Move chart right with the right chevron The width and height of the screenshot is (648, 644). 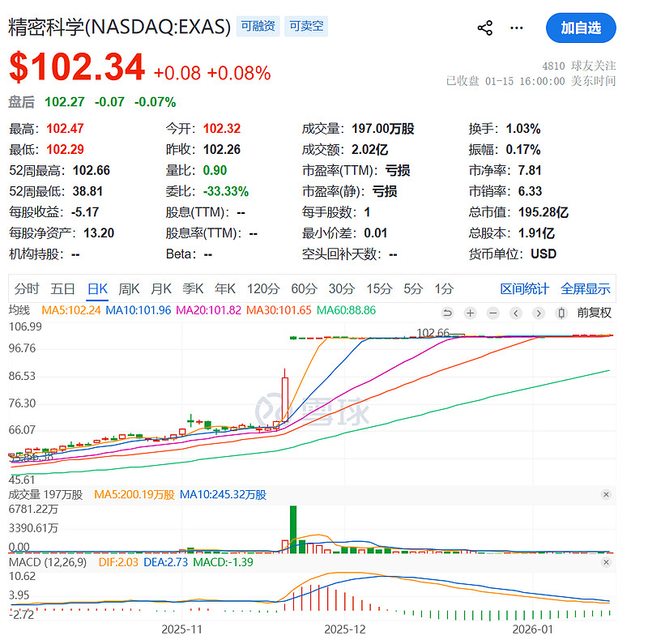click(538, 313)
